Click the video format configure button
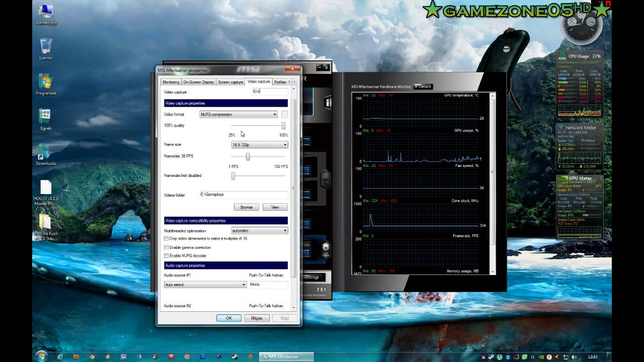644x362 pixels. pos(284,115)
